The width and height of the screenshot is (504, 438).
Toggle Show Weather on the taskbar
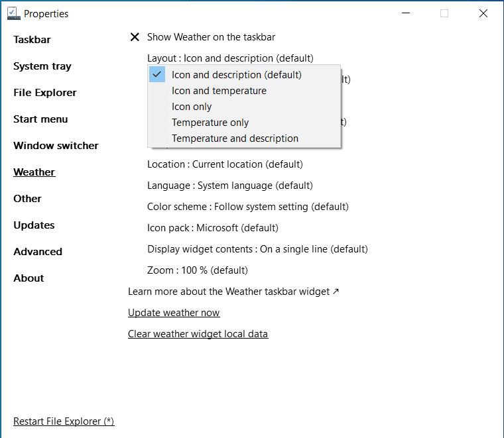[202, 37]
